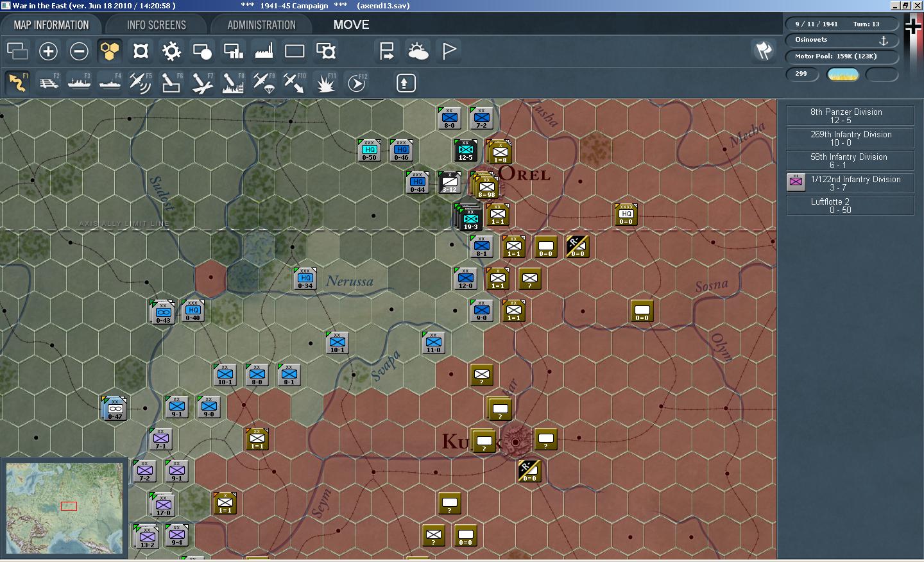Select the 0-43 unit counter
924x562 pixels.
click(163, 312)
